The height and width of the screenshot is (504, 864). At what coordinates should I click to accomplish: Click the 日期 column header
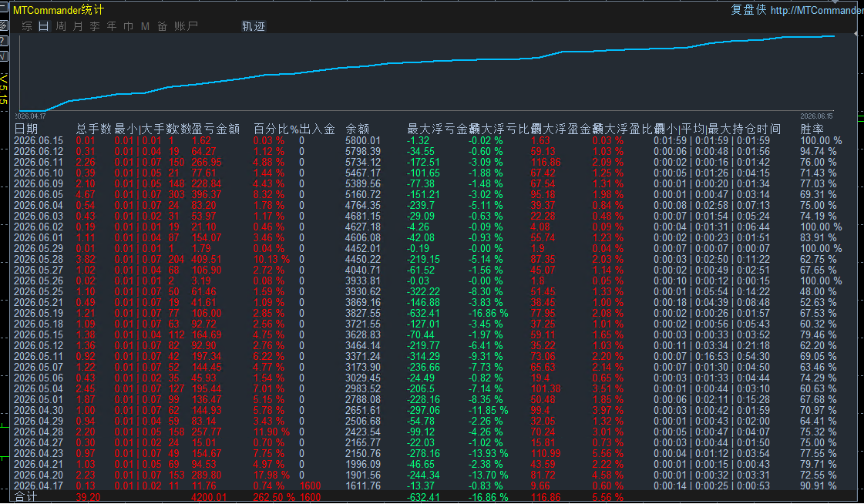(x=26, y=129)
